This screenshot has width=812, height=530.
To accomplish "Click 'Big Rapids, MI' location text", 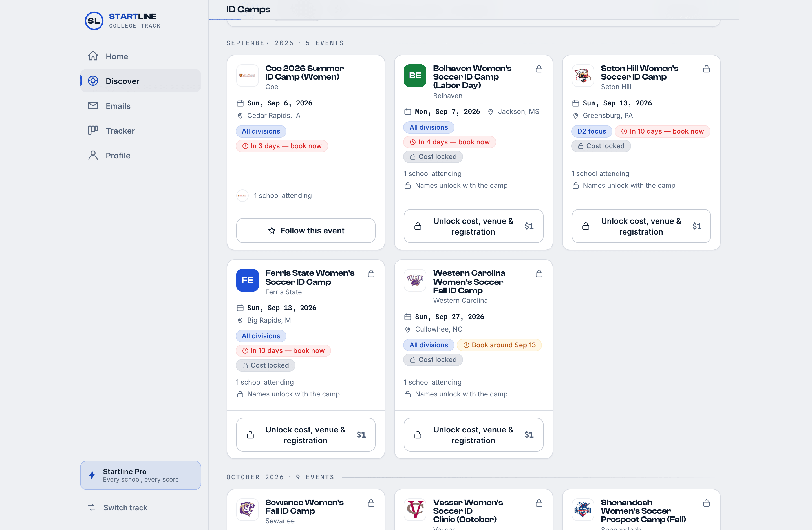I will coord(270,320).
